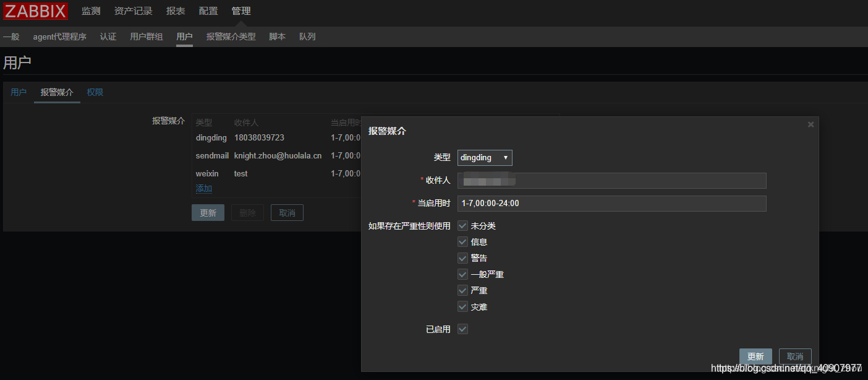This screenshot has height=380, width=868.
Task: Click recipient knight.zhou@huolala.cn
Action: pos(278,156)
